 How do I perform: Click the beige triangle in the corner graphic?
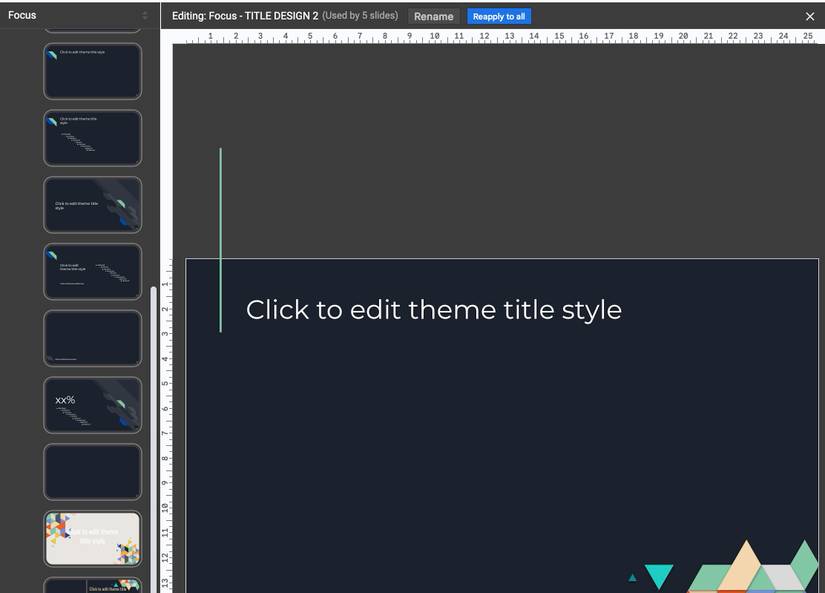(743, 565)
